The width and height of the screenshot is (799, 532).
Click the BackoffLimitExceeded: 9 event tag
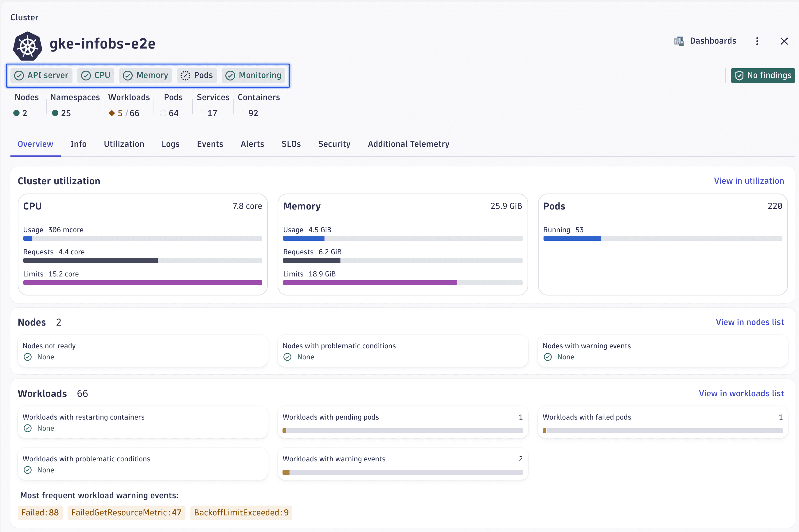[241, 512]
